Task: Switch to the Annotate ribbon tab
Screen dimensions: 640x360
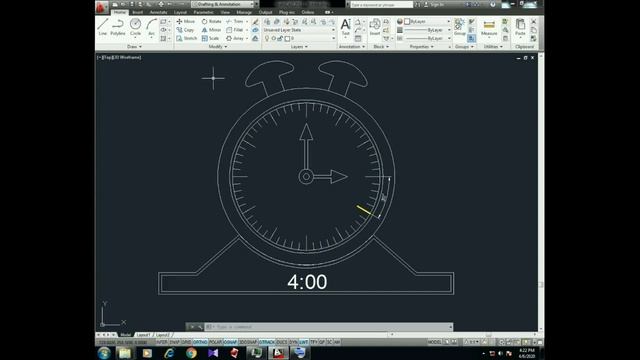Action: click(x=158, y=12)
